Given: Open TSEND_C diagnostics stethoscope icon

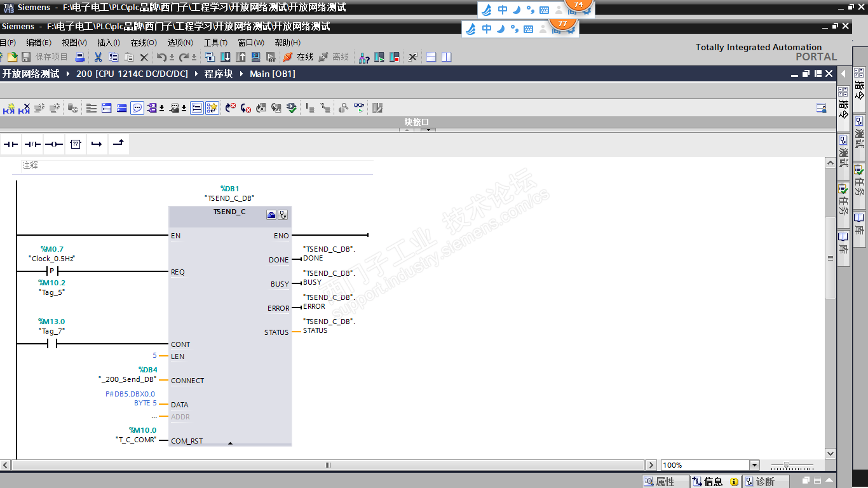Looking at the screenshot, I should pos(283,215).
